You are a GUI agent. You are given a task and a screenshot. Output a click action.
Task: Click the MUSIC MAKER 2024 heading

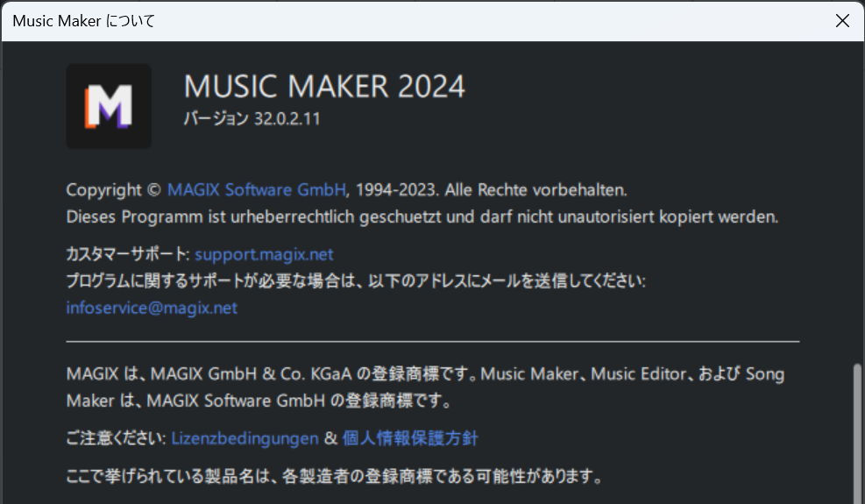click(324, 88)
